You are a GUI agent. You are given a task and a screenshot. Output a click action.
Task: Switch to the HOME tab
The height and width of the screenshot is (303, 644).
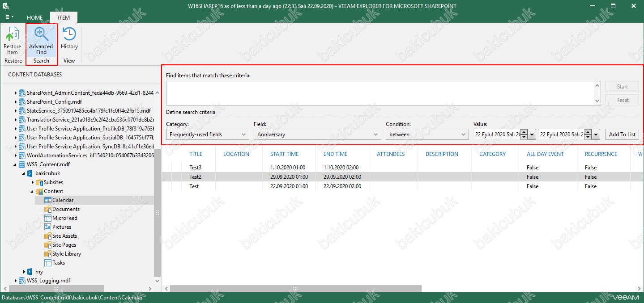34,17
